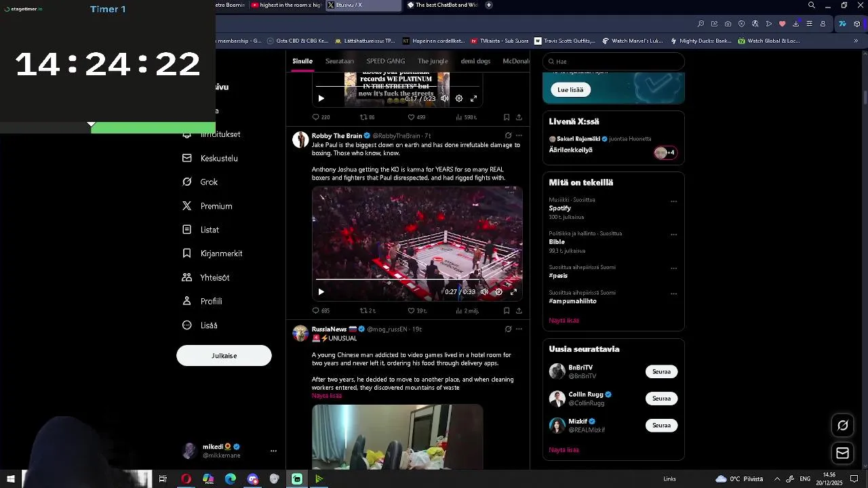Mute the top video at 0:17

444,98
